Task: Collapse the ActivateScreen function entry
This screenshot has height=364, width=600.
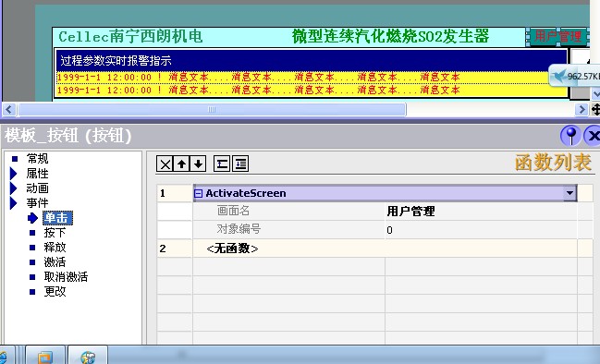Action: pos(198,193)
